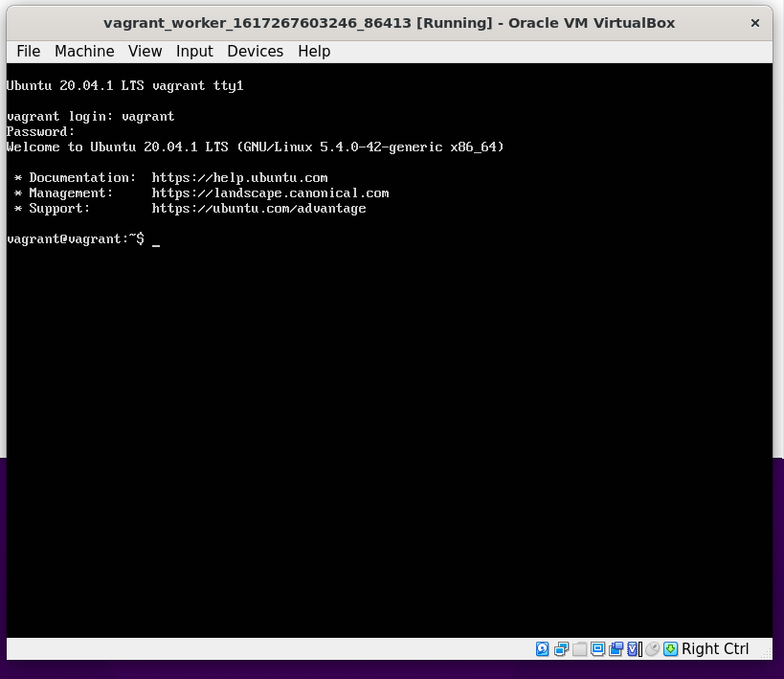Toggle the mouse integration status icon
This screenshot has height=679, width=784.
pyautogui.click(x=652, y=649)
